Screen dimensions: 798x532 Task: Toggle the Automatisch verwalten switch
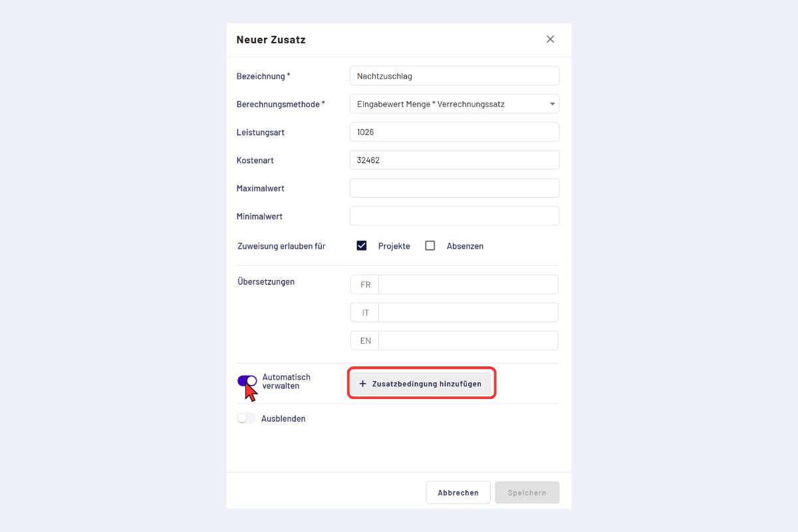(247, 381)
